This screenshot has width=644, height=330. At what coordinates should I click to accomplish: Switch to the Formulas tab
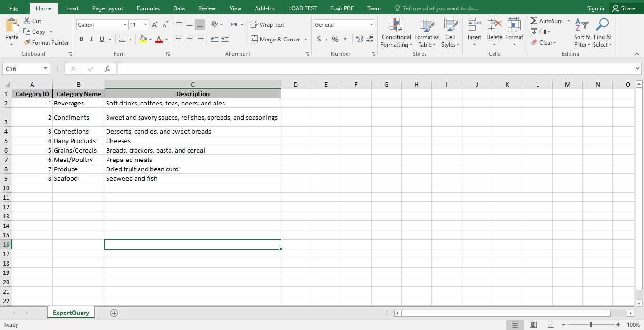(148, 8)
